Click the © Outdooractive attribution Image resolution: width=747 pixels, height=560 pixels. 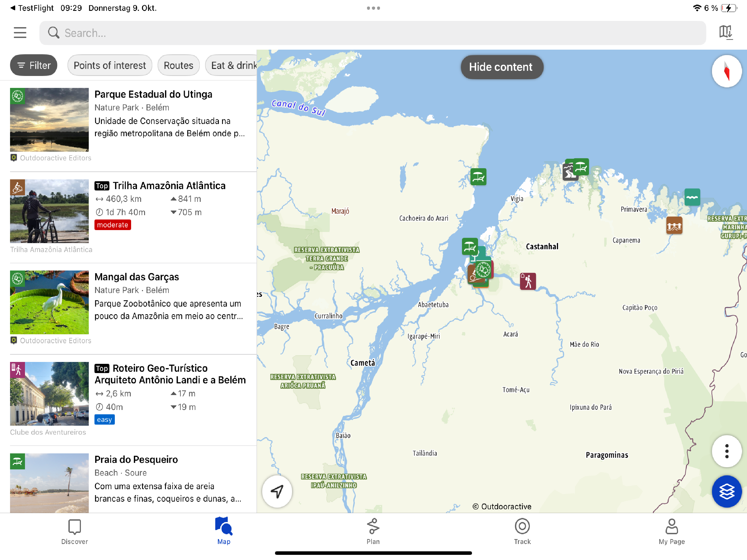[x=502, y=506]
